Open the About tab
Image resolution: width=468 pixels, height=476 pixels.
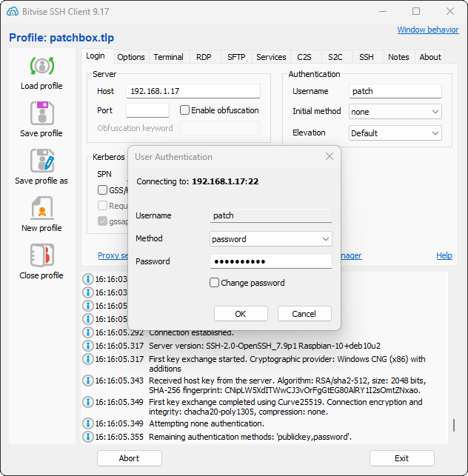coord(430,57)
